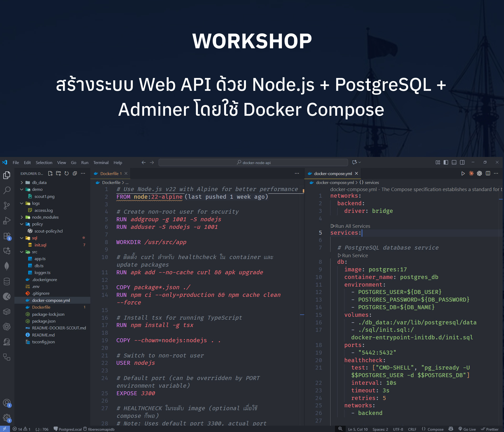Collapse all folders in Explorer

click(x=75, y=173)
